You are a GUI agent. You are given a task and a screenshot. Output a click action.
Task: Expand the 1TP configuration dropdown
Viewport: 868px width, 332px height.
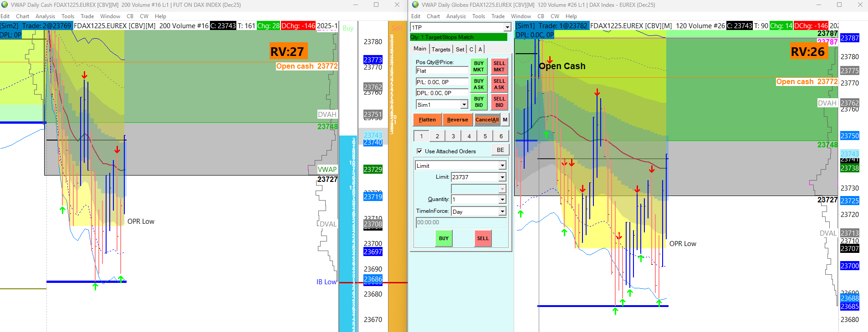507,27
